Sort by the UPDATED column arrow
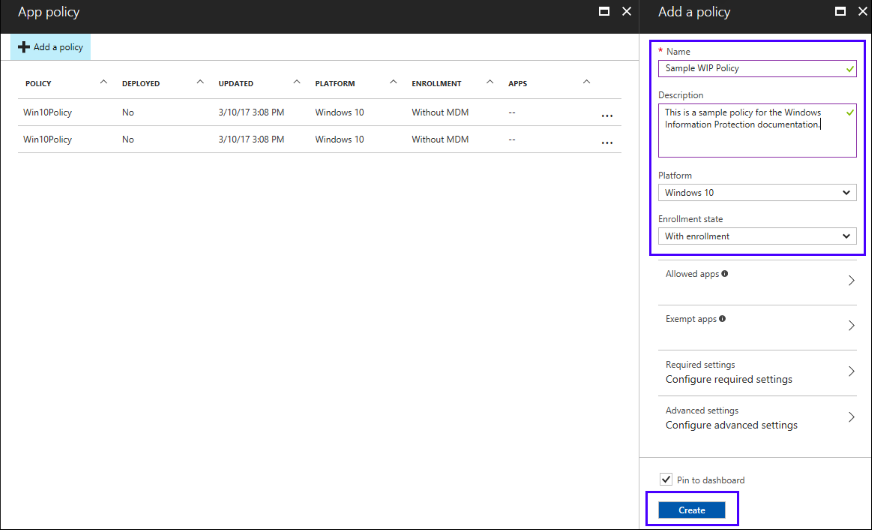Viewport: 872px width, 530px height. [x=296, y=82]
